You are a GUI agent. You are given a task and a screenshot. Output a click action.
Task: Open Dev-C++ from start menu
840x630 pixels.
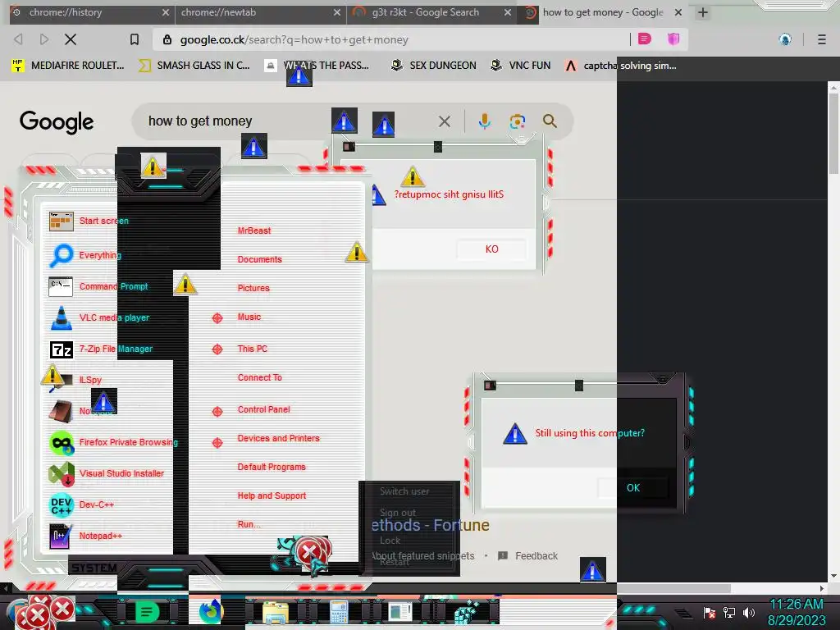81,504
